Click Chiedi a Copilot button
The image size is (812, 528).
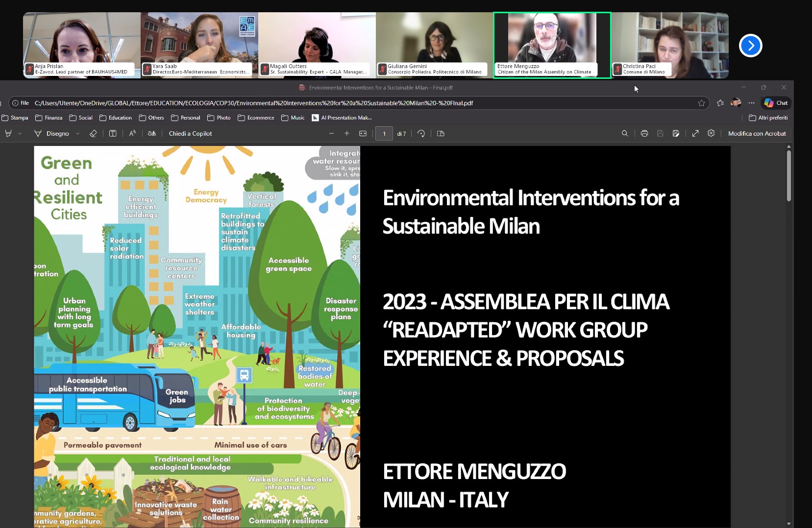tap(190, 134)
